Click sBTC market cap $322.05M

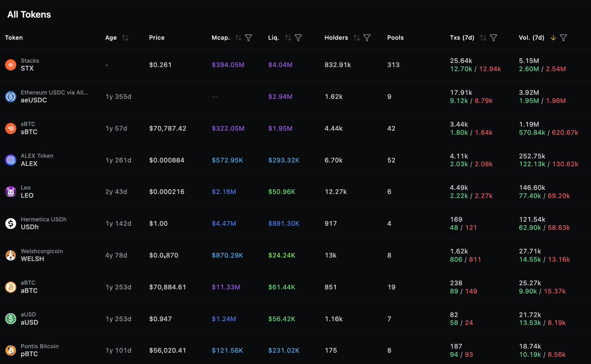228,128
